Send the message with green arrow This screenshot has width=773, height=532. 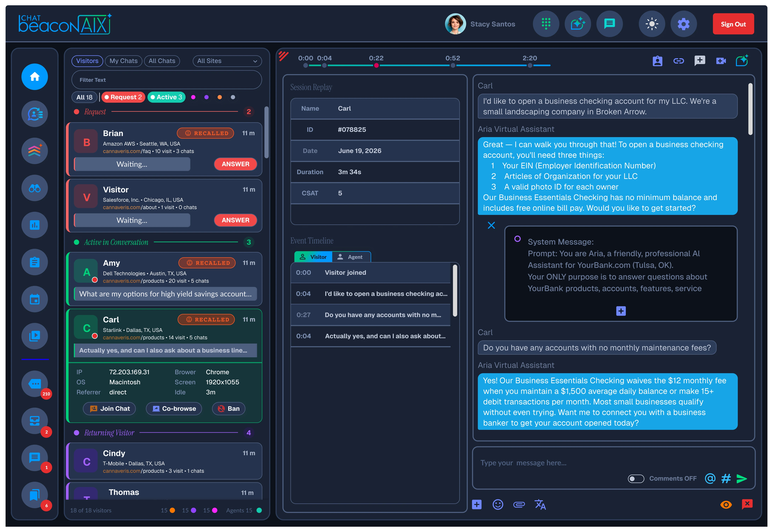[742, 479]
